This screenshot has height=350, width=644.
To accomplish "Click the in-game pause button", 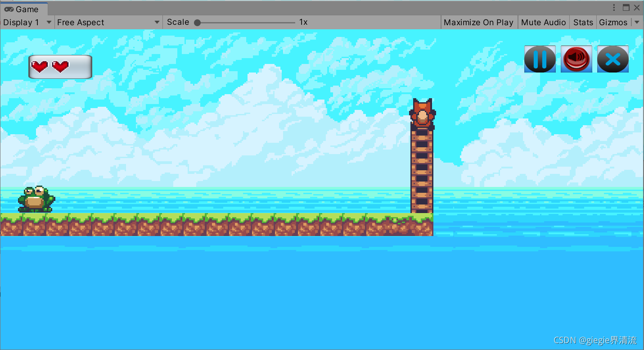I will click(540, 59).
